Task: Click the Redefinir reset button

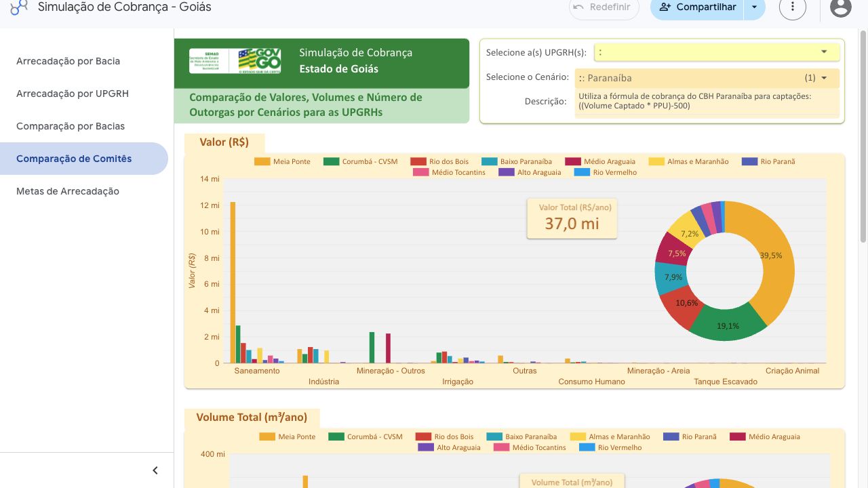Action: (x=604, y=7)
